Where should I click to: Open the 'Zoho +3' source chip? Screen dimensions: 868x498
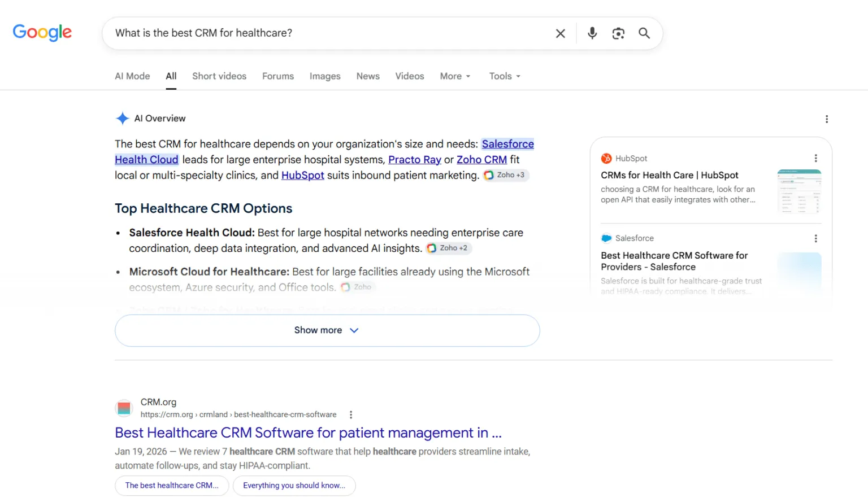click(x=506, y=175)
